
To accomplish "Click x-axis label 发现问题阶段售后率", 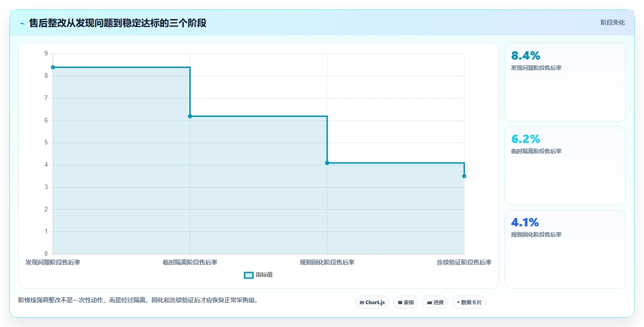I will (x=53, y=262).
